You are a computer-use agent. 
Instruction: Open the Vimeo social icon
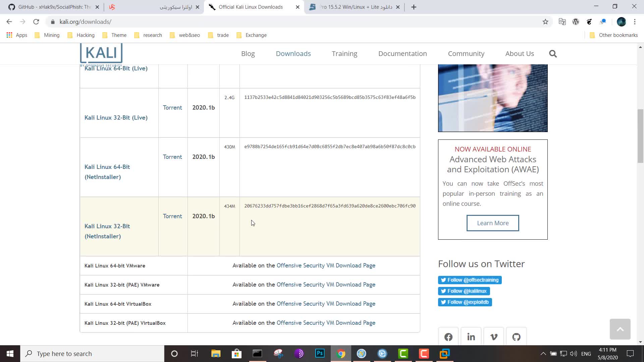coord(494,337)
